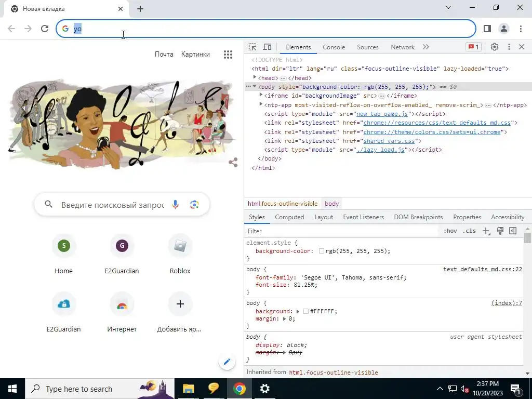This screenshot has height=399, width=532.
Task: Open the DOM Breakpoints tab
Action: pos(418,217)
